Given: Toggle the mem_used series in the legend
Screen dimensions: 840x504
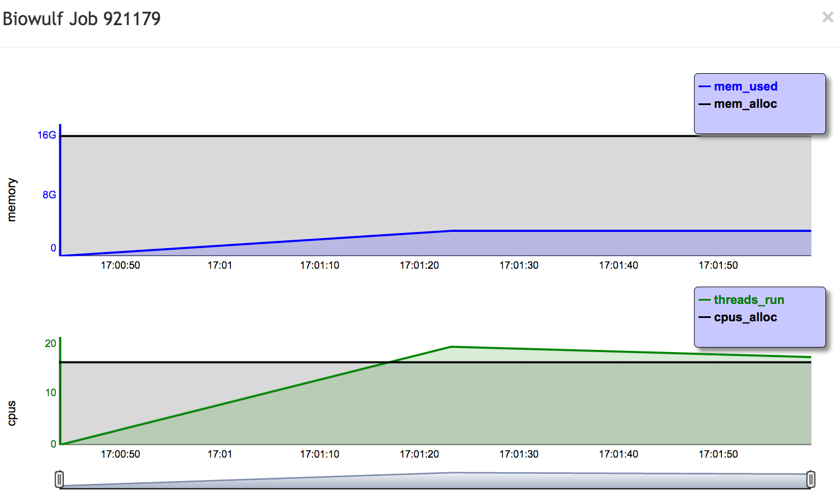Looking at the screenshot, I should (x=745, y=87).
